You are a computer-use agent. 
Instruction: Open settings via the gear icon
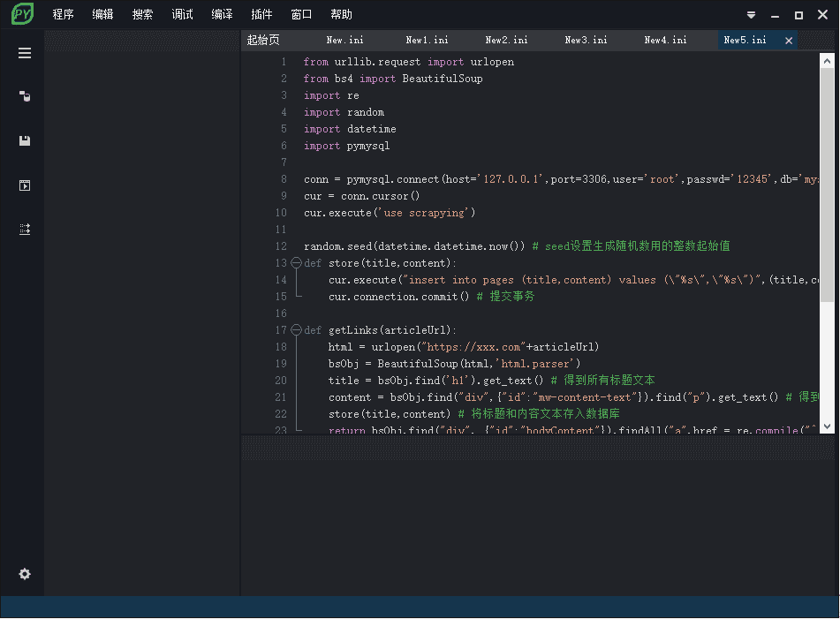(25, 574)
